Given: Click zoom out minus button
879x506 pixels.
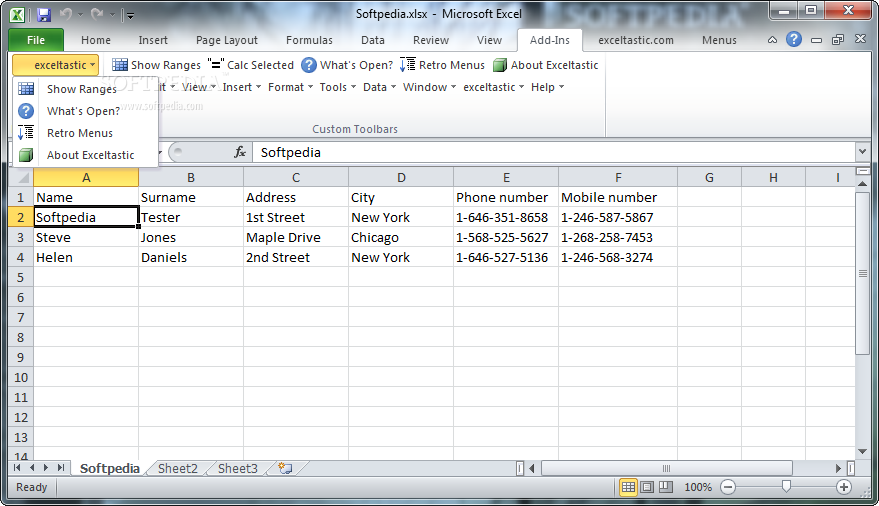Looking at the screenshot, I should [x=728, y=487].
